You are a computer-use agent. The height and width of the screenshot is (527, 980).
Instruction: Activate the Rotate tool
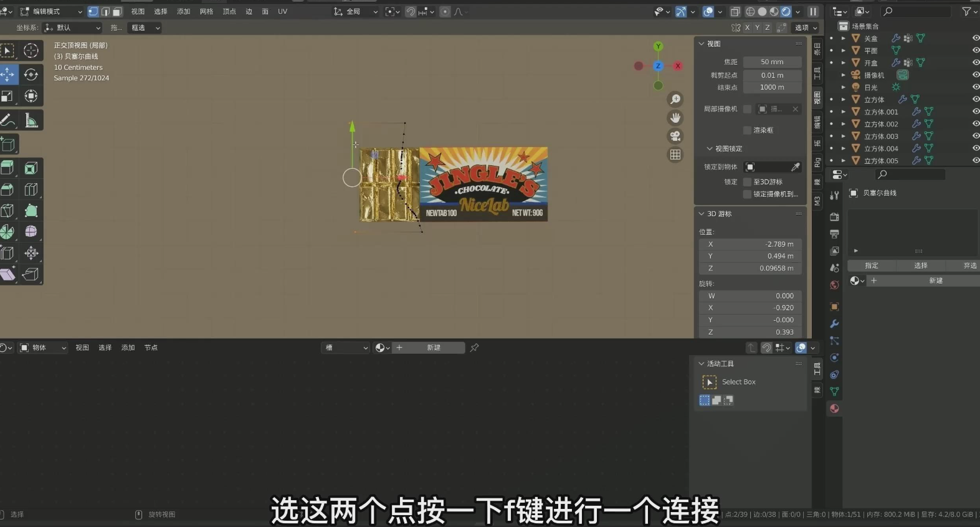click(31, 75)
